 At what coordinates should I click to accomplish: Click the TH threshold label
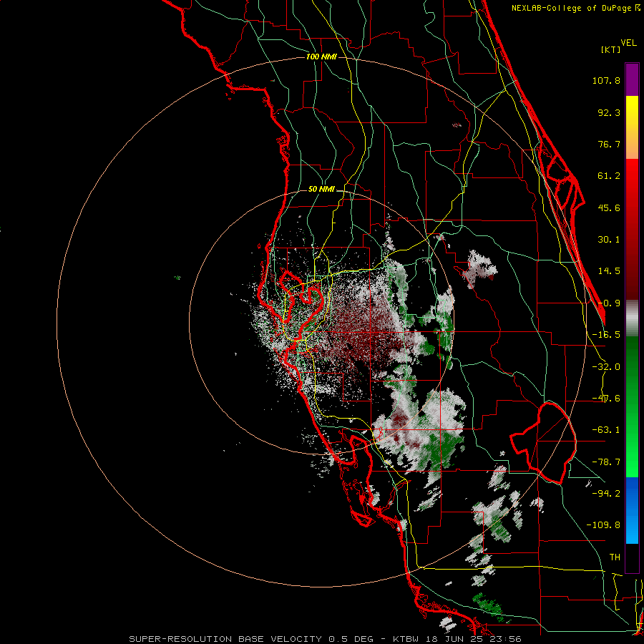[615, 557]
